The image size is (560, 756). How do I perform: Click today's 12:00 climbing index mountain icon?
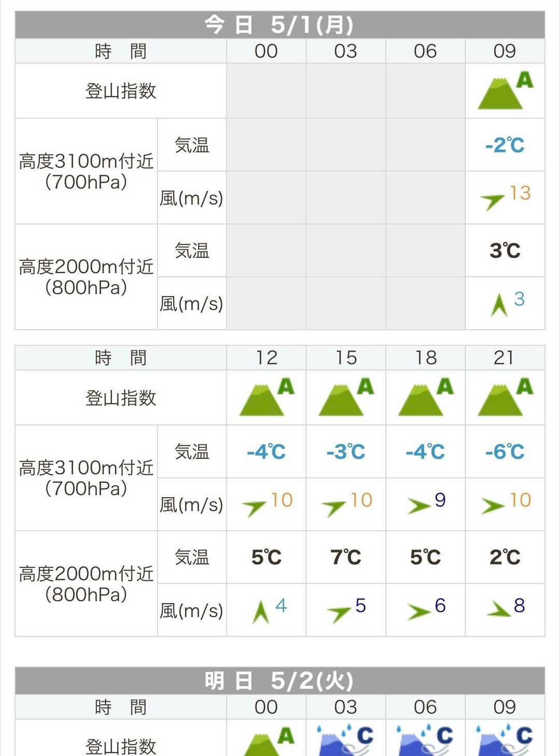[266, 398]
